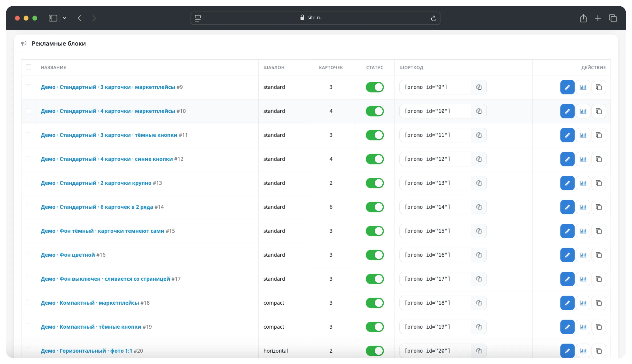
Task: Select checkbox for block #11 row
Action: [29, 135]
